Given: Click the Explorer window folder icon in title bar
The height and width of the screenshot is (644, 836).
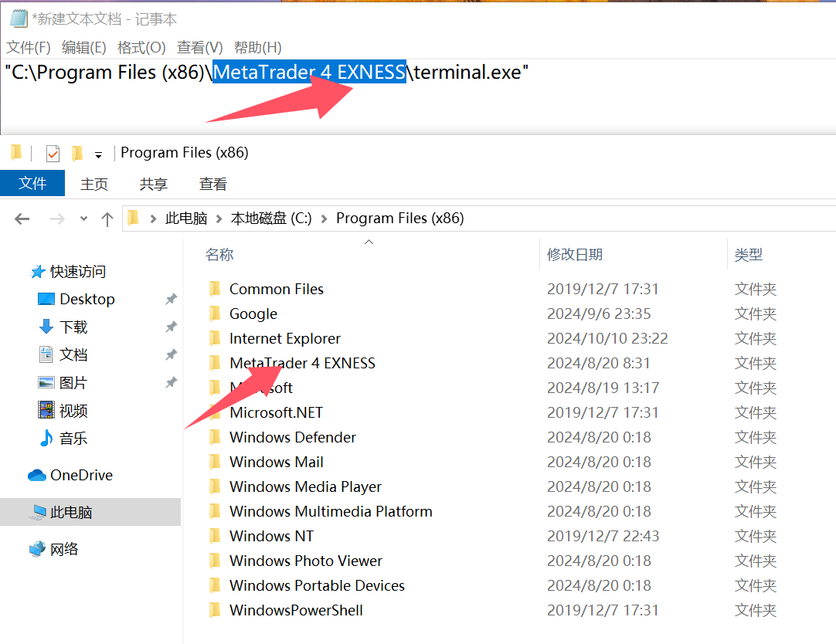Looking at the screenshot, I should coord(16,153).
